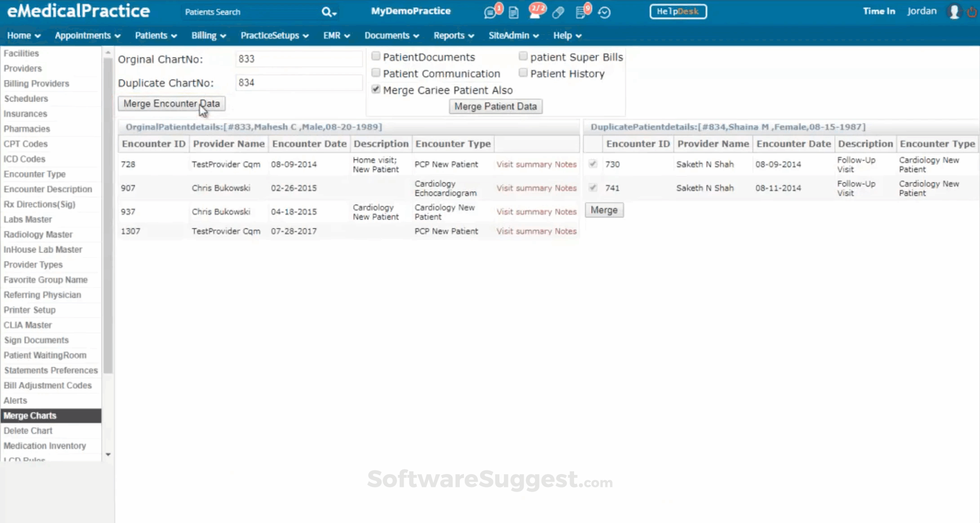Open notes icon with badge 9
Viewport: 980px width, 523px height.
click(x=581, y=12)
